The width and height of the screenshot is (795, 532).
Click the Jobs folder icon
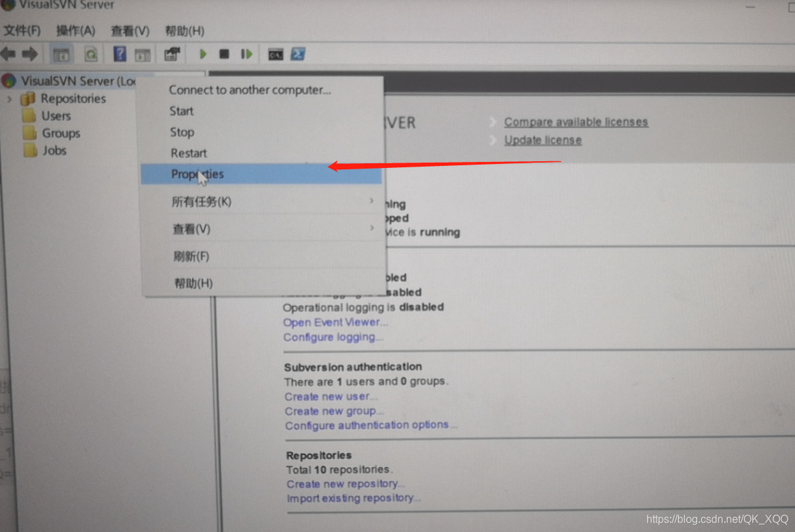click(31, 151)
